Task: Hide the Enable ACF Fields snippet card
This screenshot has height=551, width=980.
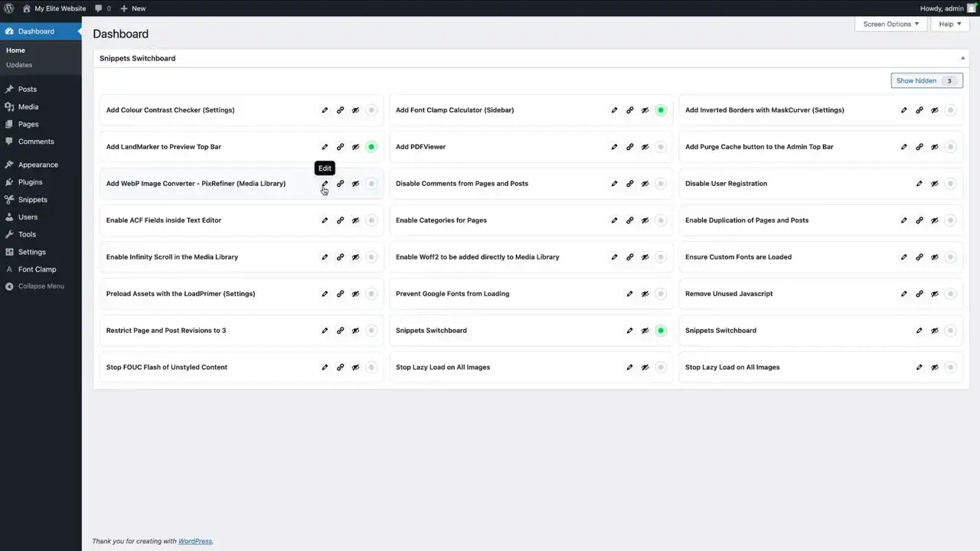Action: (x=355, y=220)
